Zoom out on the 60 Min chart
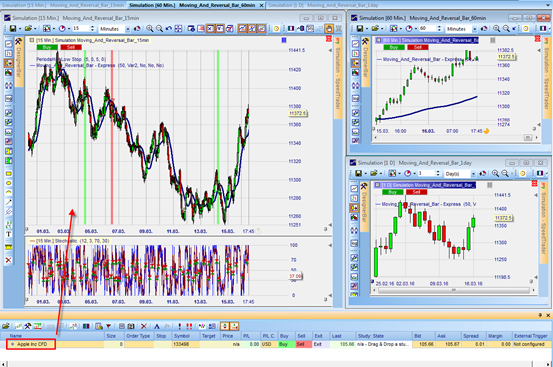Image resolution: width=553 pixels, height=367 pixels. coord(506,29)
